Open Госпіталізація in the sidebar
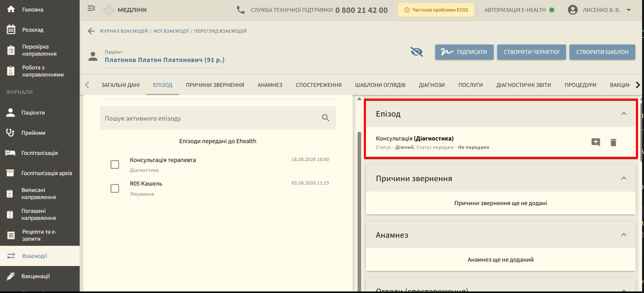644x293 pixels. pyautogui.click(x=40, y=153)
